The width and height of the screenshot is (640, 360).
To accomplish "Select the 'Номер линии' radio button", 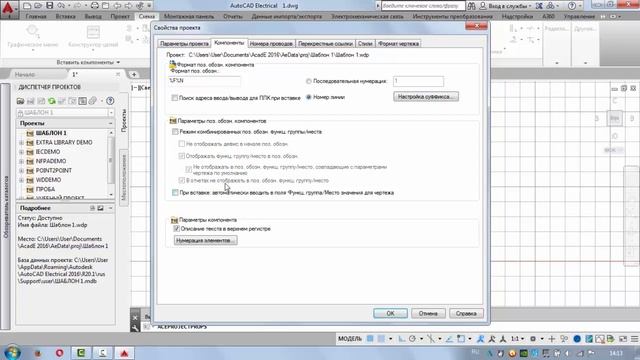I will pyautogui.click(x=309, y=97).
